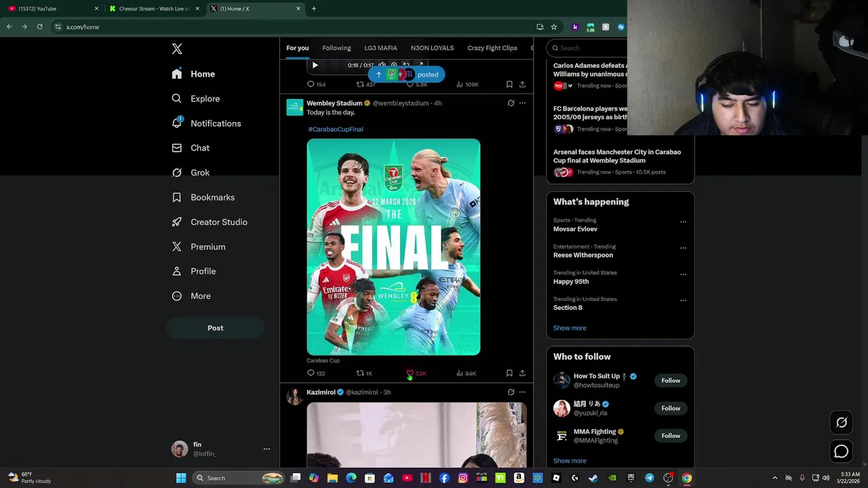Bookmark the Wembley Stadium post

509,373
